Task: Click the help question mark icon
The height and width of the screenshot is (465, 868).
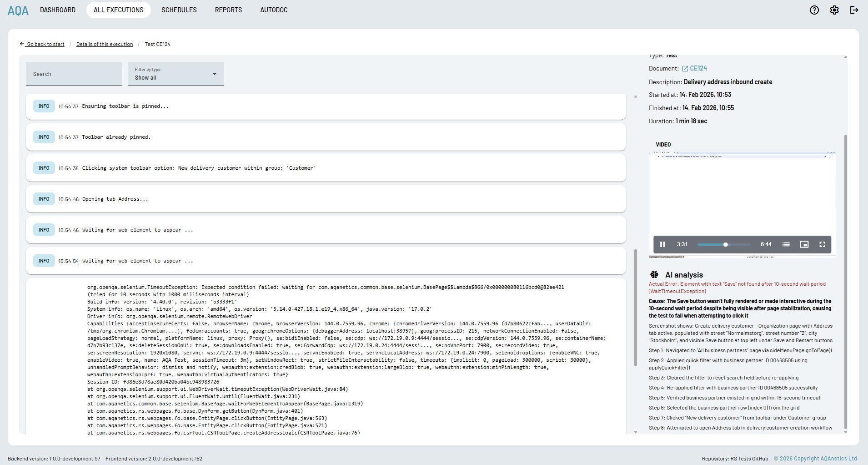Action: 814,10
